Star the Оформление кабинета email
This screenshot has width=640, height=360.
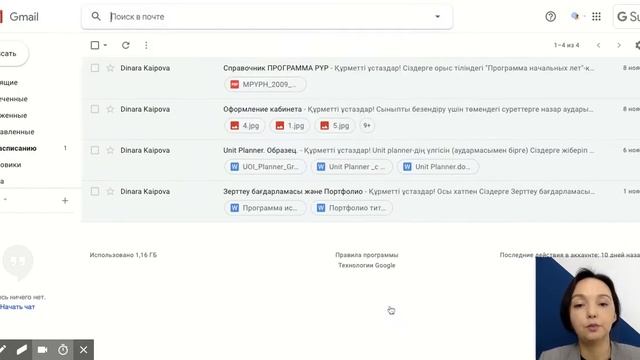tap(110, 109)
